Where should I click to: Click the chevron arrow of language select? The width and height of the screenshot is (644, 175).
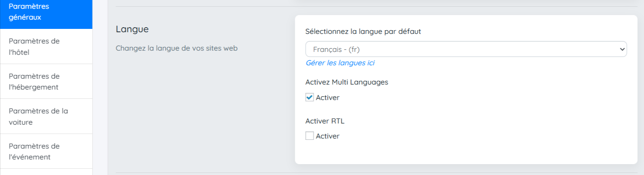(621, 49)
